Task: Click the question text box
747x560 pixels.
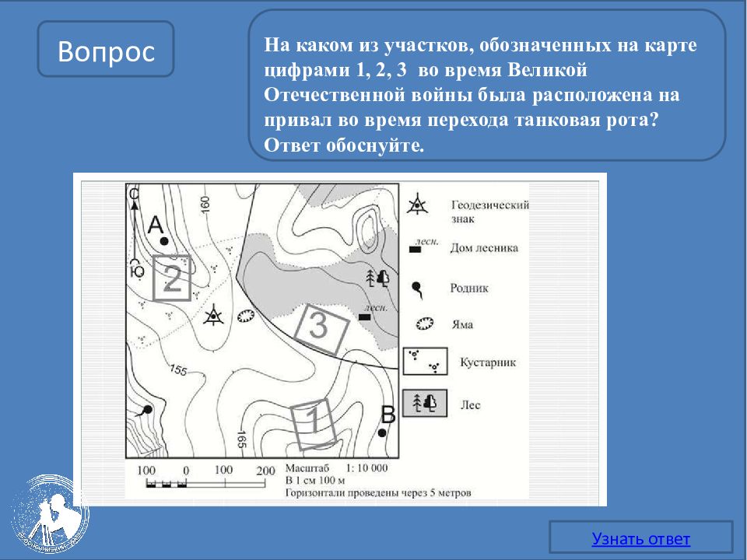Action: tap(487, 86)
